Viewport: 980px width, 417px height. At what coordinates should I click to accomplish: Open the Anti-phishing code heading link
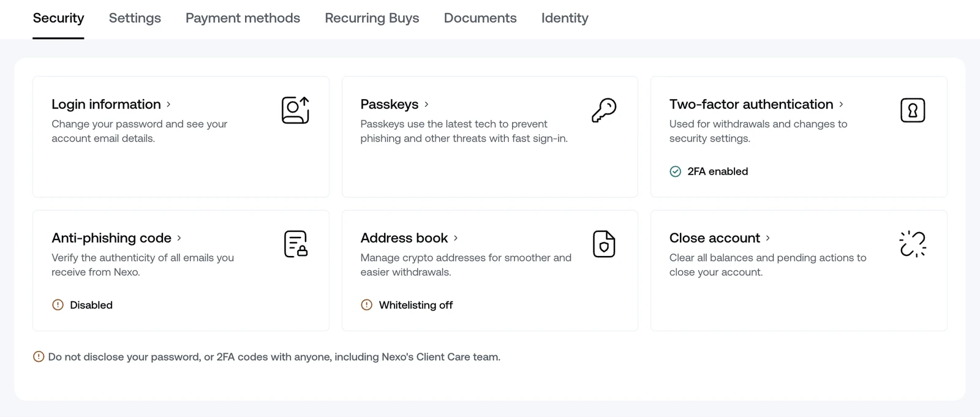tap(111, 238)
